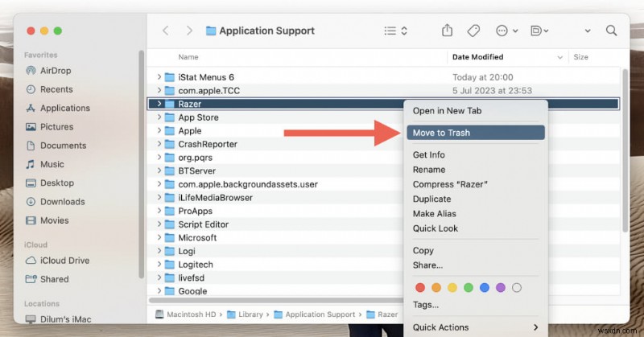Expand the com.apple.TCC folder

click(x=159, y=90)
